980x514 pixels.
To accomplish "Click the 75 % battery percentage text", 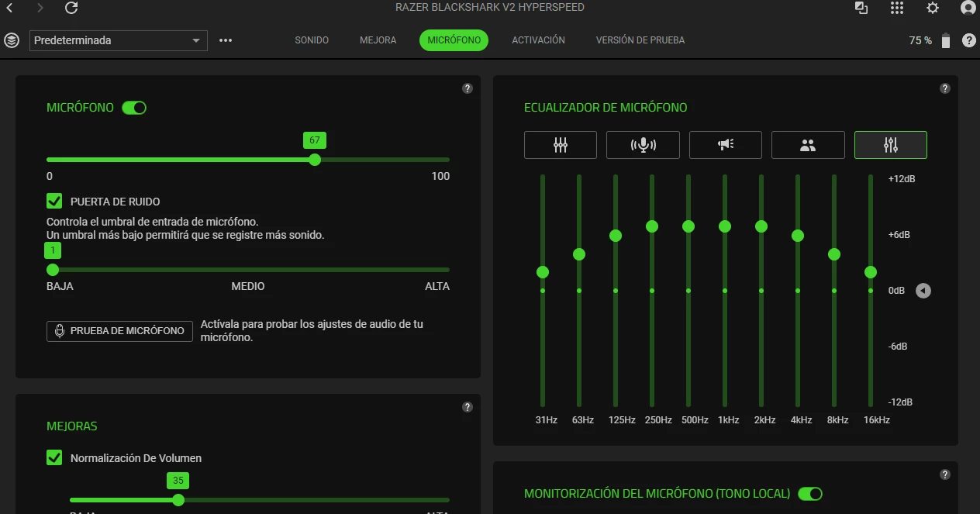I will [x=920, y=40].
